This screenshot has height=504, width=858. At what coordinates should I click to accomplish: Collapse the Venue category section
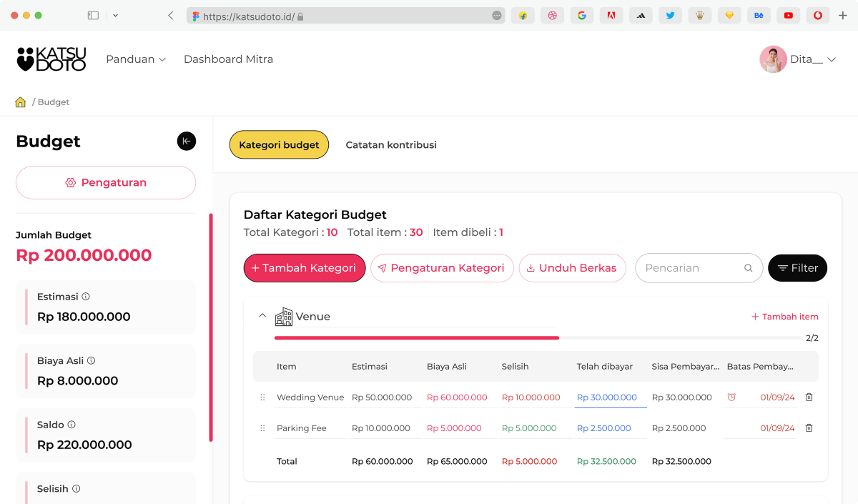point(262,316)
